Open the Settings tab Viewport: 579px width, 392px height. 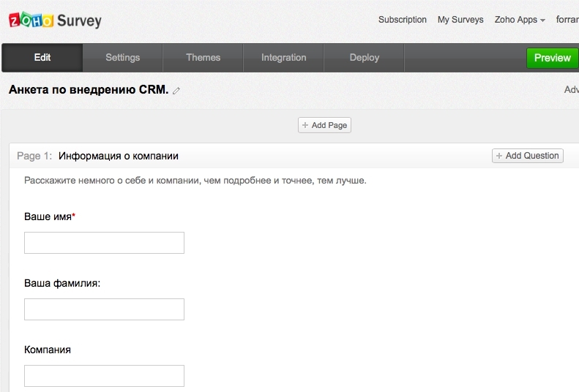(x=122, y=58)
